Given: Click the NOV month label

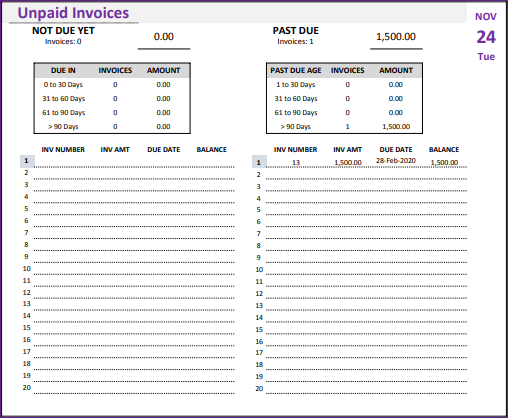Looking at the screenshot, I should (486, 17).
